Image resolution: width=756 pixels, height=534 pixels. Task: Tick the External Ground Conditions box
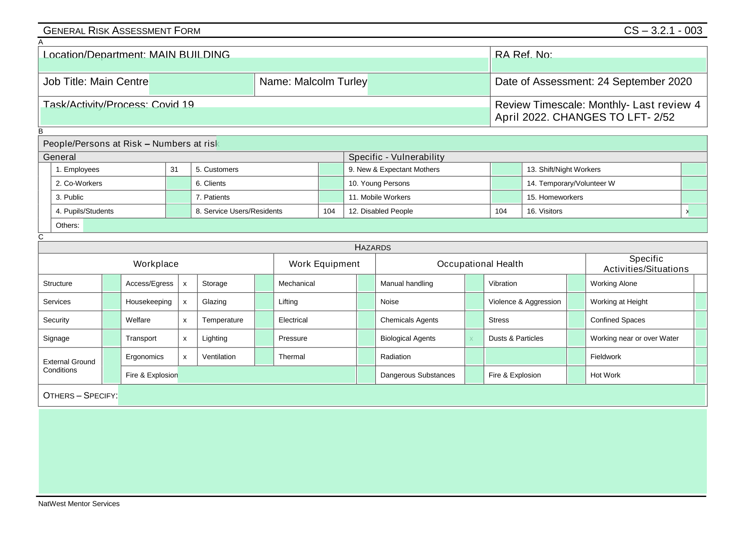click(112, 366)
